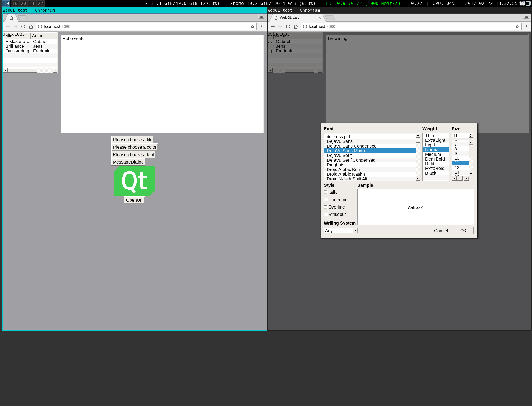The image size is (532, 406).
Task: Toggle the Strikeout checkbox
Action: coord(326,215)
